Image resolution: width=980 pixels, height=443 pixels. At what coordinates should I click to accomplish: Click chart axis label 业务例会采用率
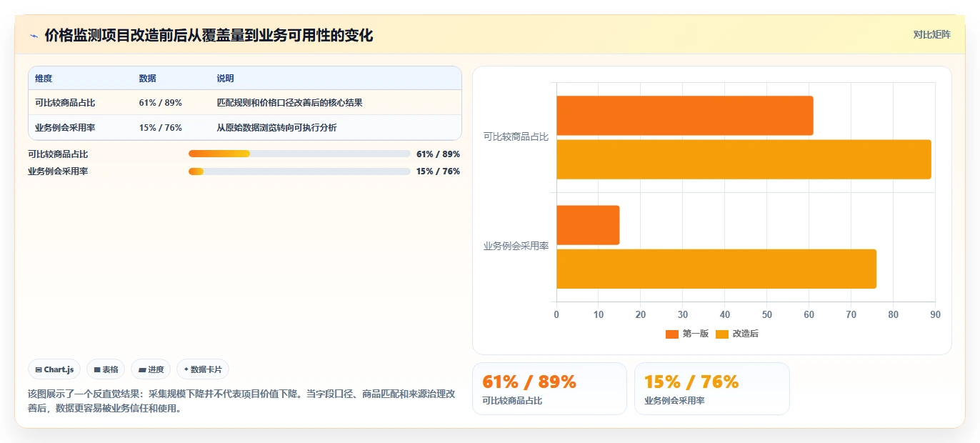pos(516,247)
